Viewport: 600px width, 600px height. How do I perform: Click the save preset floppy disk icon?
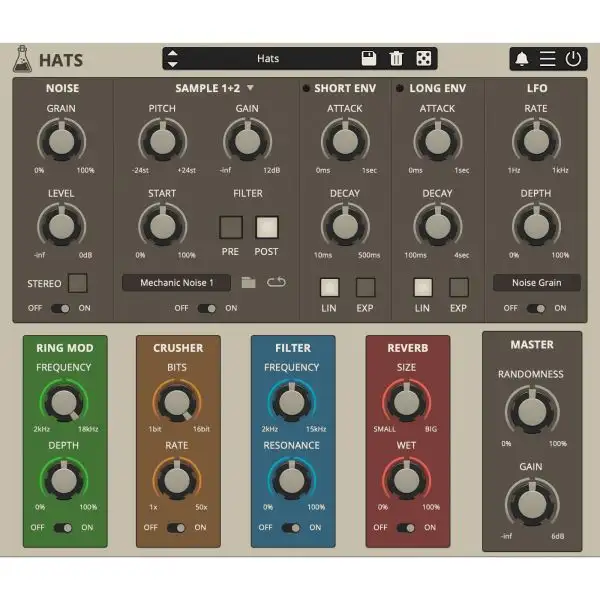pos(368,58)
